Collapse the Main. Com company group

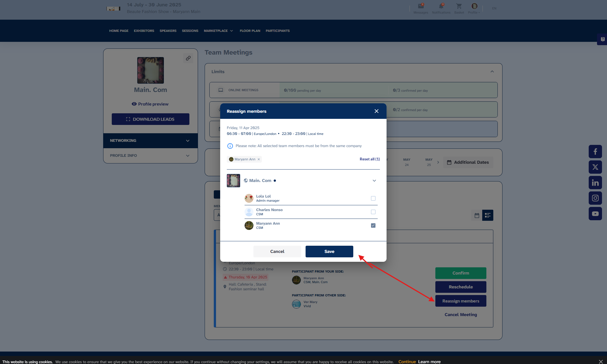pos(374,181)
